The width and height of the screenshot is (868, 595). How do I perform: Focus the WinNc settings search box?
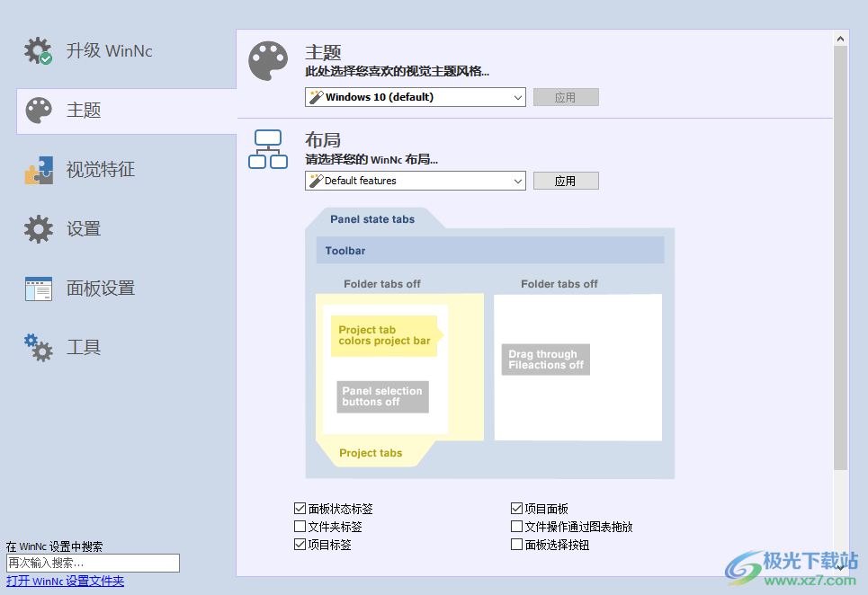[93, 563]
